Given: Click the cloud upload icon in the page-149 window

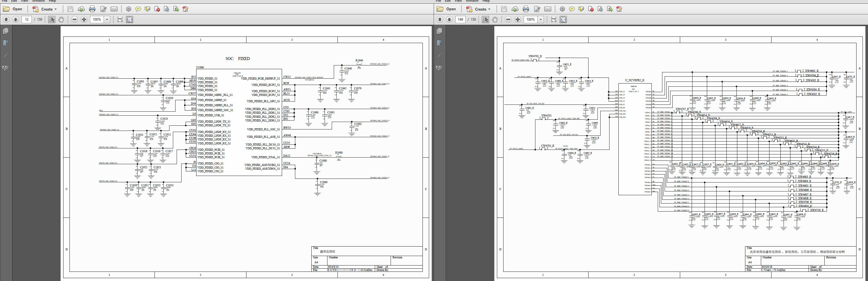Looking at the screenshot, I should click(515, 9).
